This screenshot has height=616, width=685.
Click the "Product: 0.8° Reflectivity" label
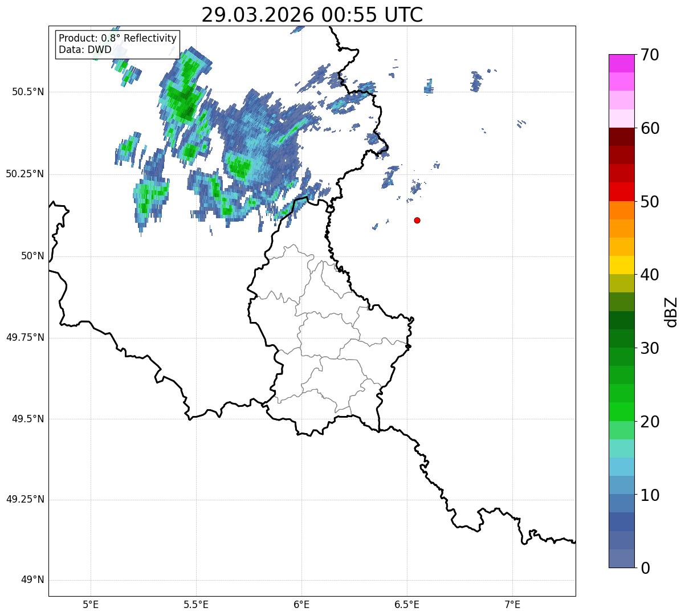click(x=118, y=38)
